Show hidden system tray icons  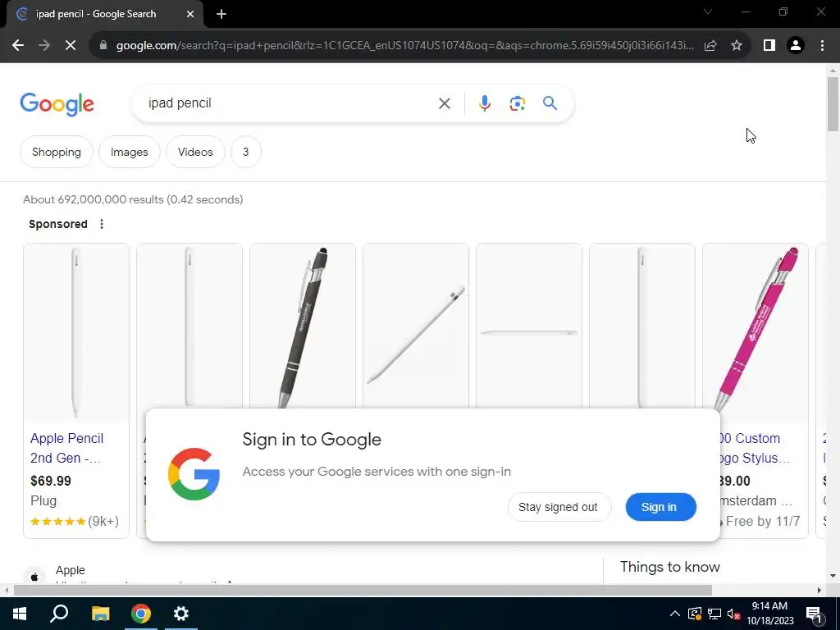point(674,614)
